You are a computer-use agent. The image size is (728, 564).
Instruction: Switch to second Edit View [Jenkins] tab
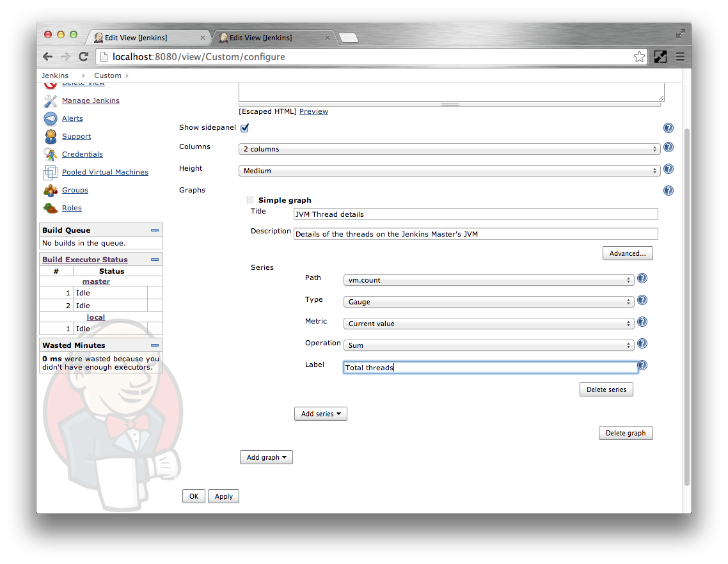pyautogui.click(x=273, y=38)
